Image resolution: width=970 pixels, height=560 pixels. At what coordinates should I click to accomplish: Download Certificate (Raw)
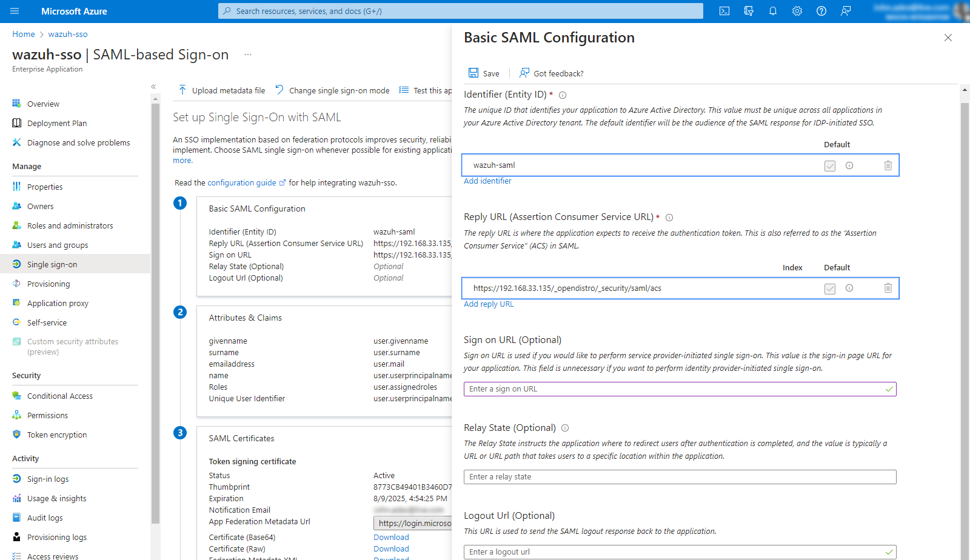pos(391,549)
